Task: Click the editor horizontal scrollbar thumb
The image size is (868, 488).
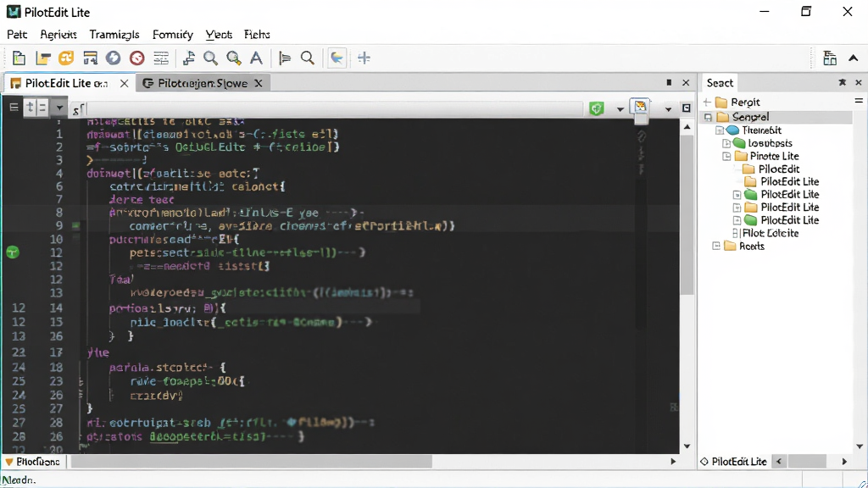Action: pyautogui.click(x=252, y=462)
